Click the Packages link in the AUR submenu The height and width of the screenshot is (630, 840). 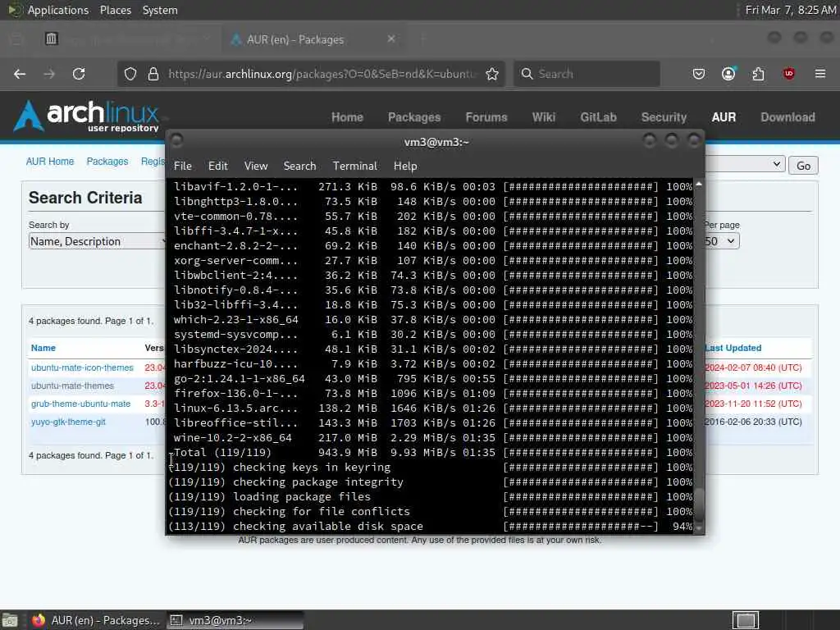(107, 162)
